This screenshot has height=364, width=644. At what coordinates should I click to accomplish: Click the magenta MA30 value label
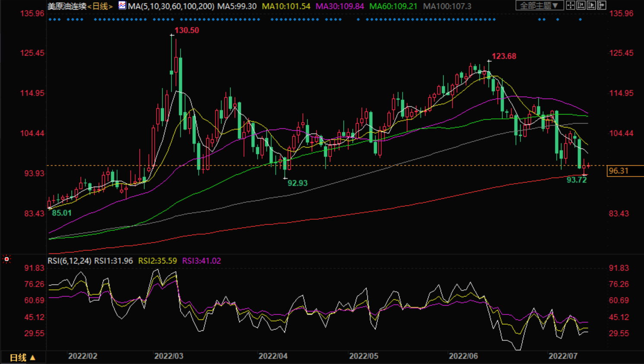click(340, 6)
